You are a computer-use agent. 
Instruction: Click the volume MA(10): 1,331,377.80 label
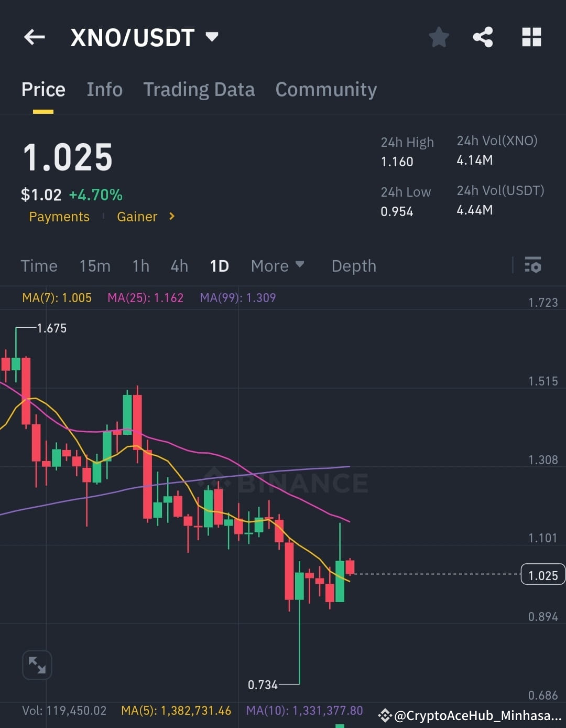click(x=304, y=711)
